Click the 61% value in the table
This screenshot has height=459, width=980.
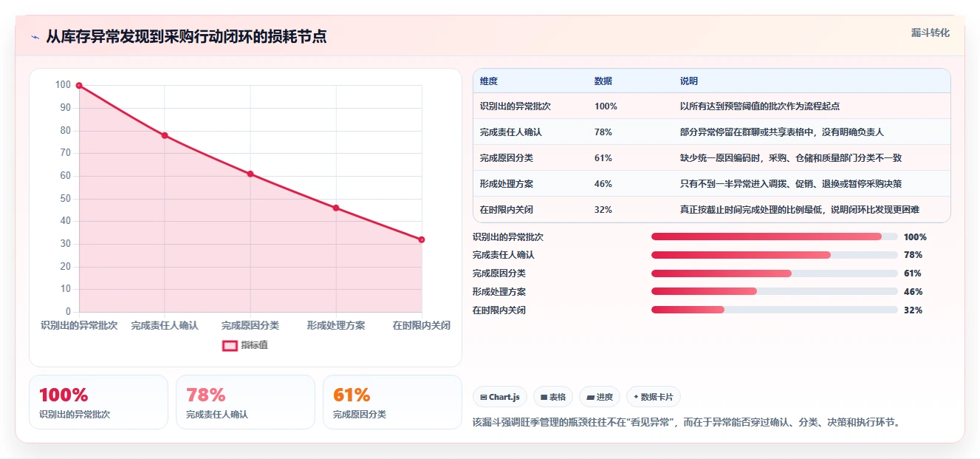603,158
